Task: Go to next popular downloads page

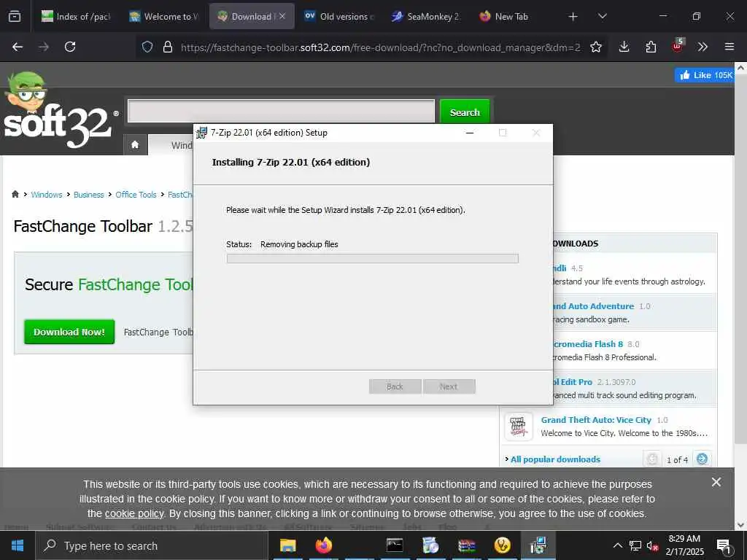Action: click(702, 459)
